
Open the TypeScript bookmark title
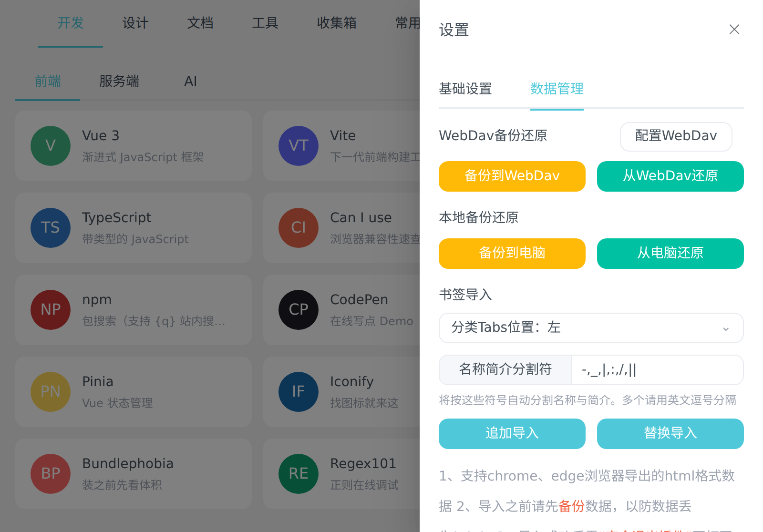pyautogui.click(x=117, y=217)
